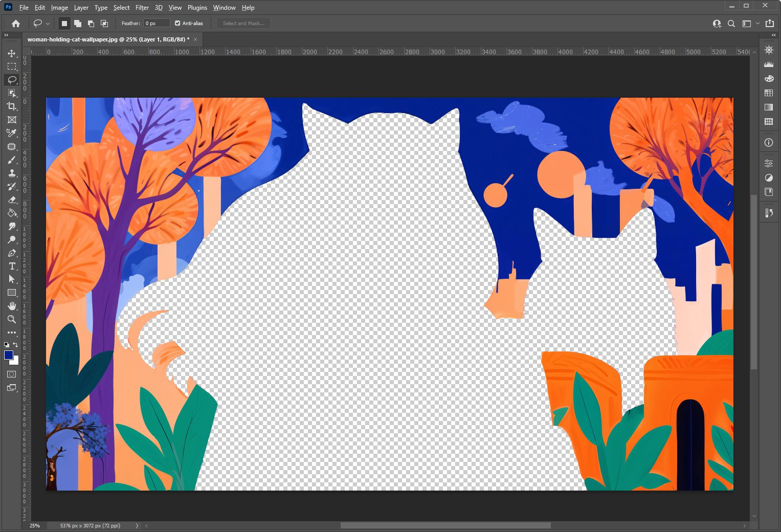Swap foreground and background colors
The width and height of the screenshot is (781, 532).
pos(16,345)
